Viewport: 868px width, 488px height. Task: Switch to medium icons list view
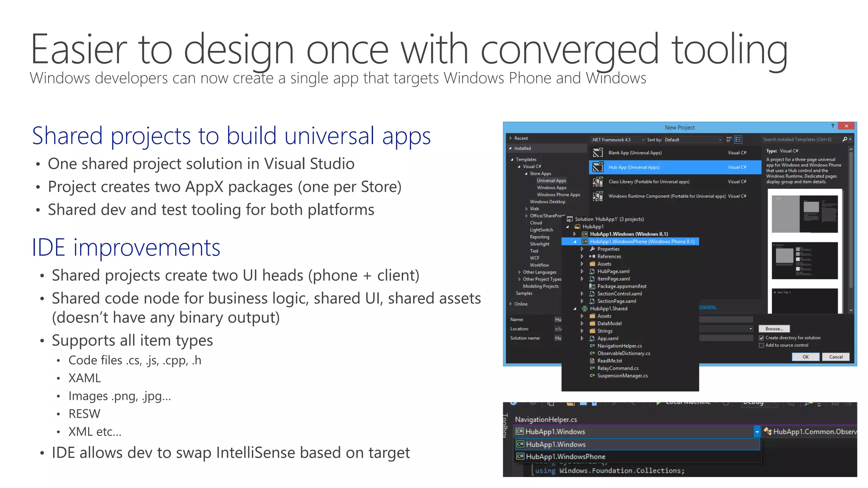click(738, 139)
